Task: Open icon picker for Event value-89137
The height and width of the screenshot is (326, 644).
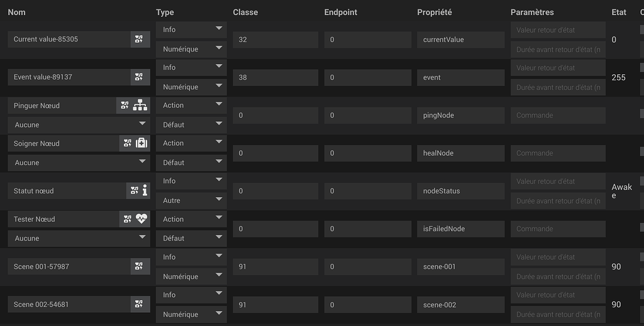Action: click(x=139, y=77)
